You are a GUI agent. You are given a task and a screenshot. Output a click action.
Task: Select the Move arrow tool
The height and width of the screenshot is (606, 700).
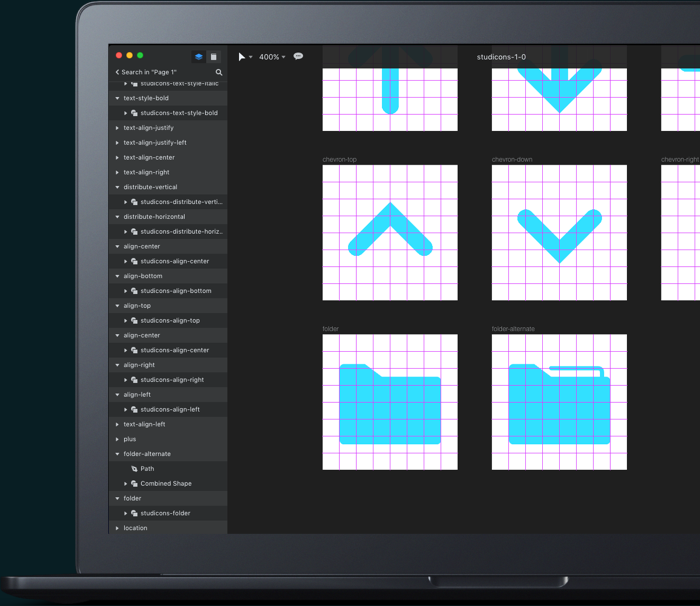pos(242,57)
